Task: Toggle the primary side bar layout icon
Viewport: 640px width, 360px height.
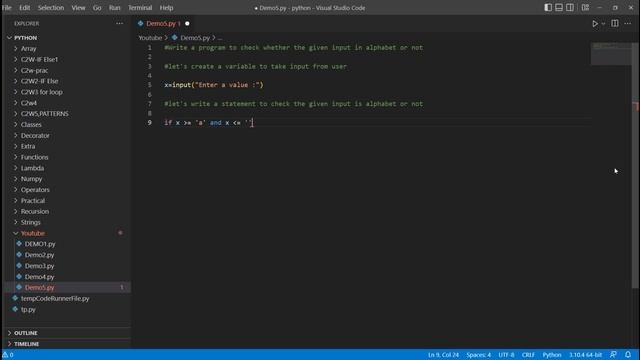Action: [548, 8]
